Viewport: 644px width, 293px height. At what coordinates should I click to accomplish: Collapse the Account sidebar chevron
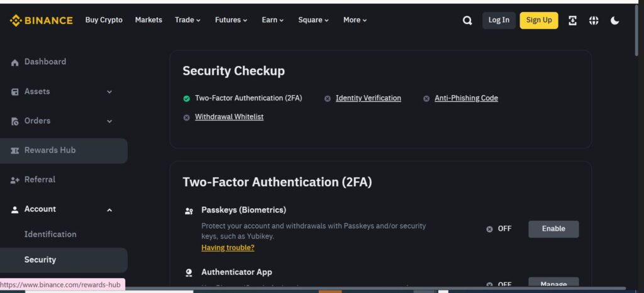109,210
